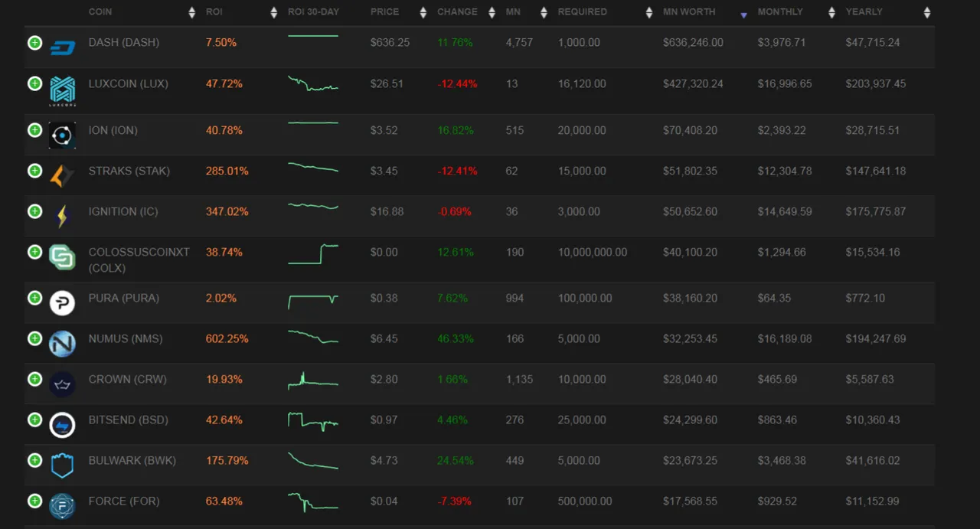This screenshot has height=529, width=980.
Task: Select LUXCOIN yearly value $203,937.45
Action: point(876,83)
